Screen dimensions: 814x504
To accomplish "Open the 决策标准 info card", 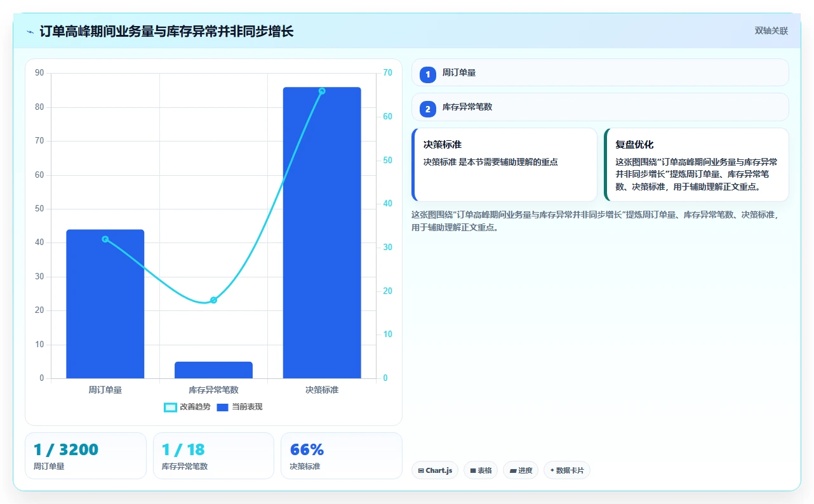I will tap(504, 165).
